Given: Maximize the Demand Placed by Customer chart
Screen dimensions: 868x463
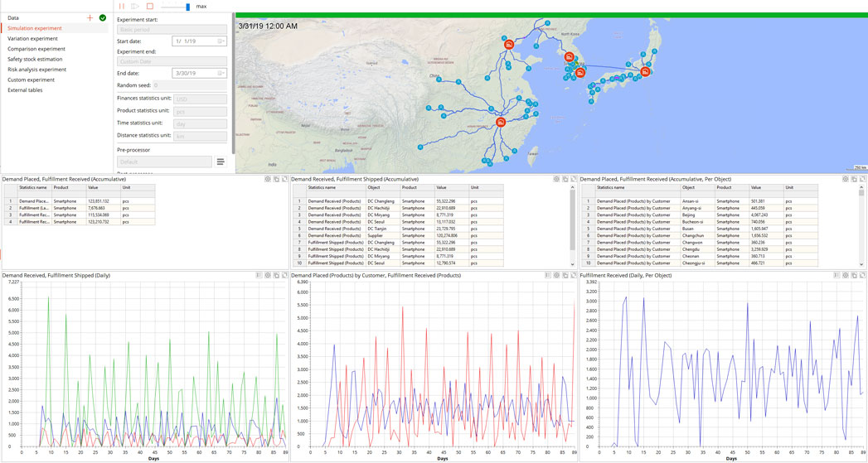Looking at the screenshot, I should coord(574,275).
